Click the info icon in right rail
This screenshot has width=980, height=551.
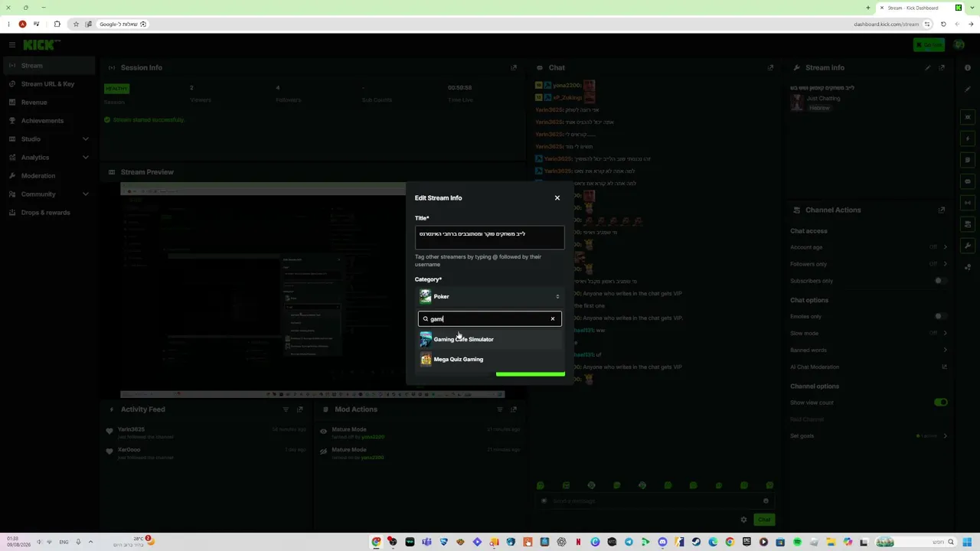968,68
